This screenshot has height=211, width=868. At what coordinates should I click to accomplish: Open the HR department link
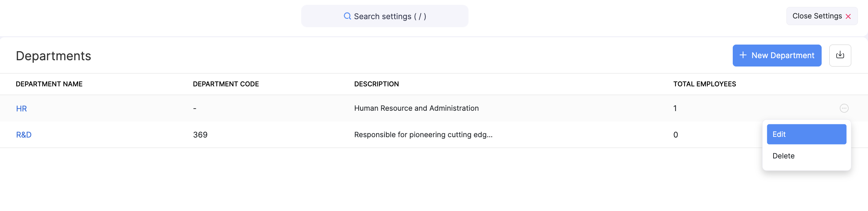[22, 109]
